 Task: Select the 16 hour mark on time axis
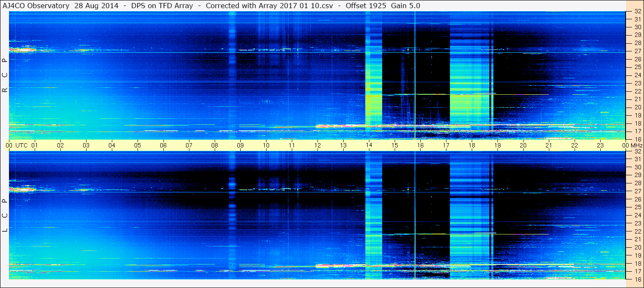coord(420,145)
